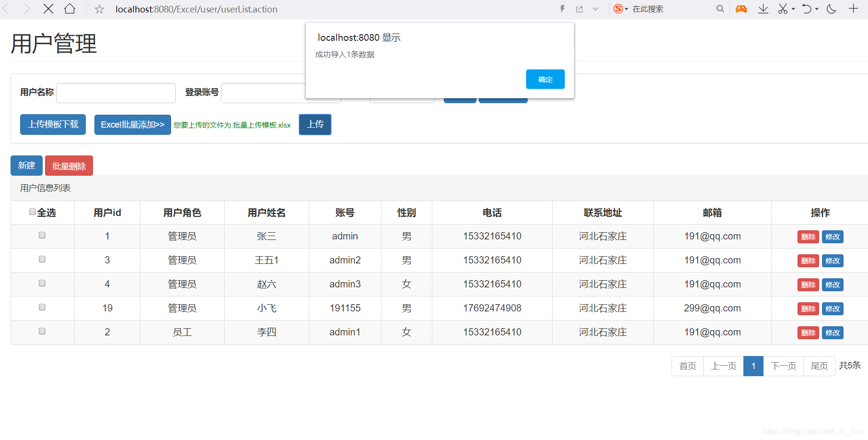Delete user 小飞 with 删除 button

pyautogui.click(x=808, y=309)
